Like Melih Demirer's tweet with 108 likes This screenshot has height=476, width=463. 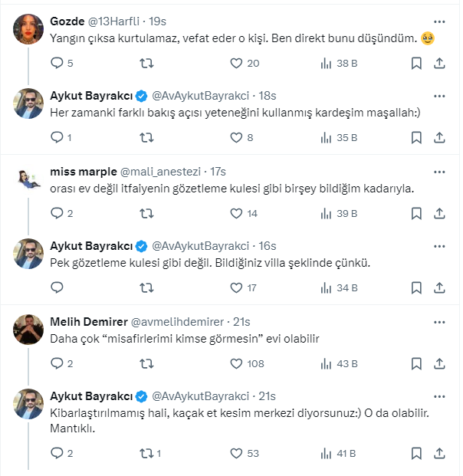point(236,364)
